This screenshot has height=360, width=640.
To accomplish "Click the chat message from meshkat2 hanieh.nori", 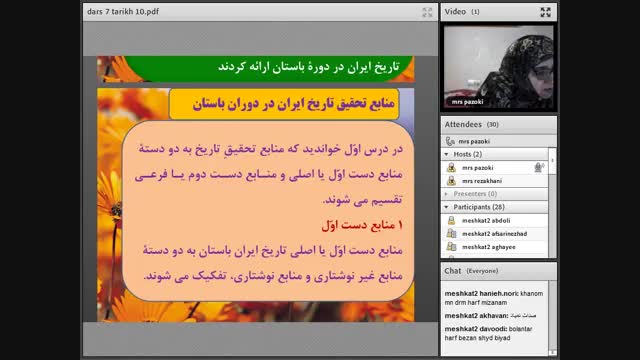I will click(494, 298).
